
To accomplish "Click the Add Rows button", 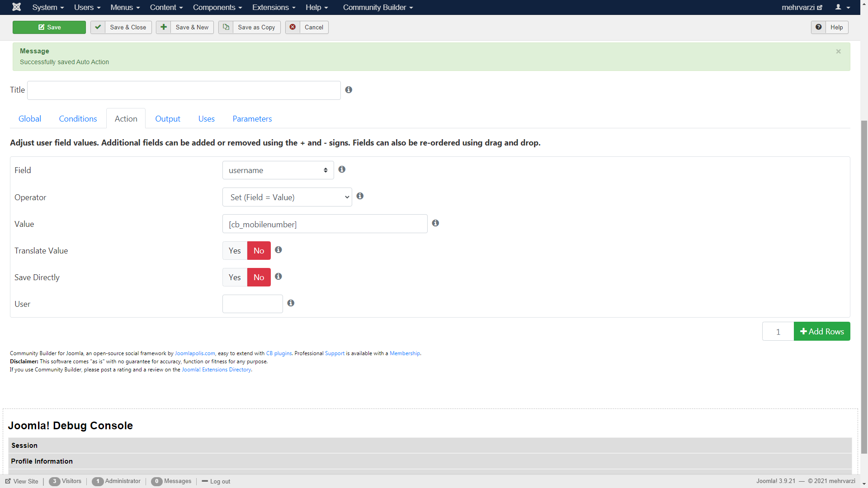I will point(822,331).
